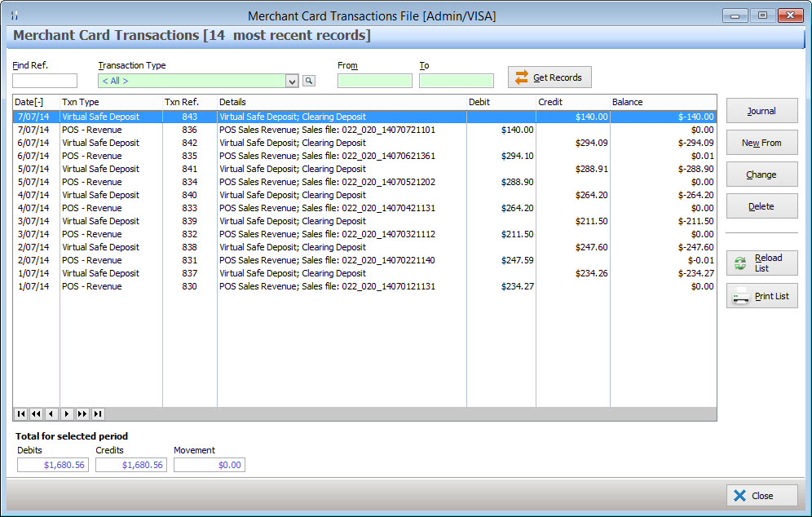Delete the selected transaction record

(761, 206)
